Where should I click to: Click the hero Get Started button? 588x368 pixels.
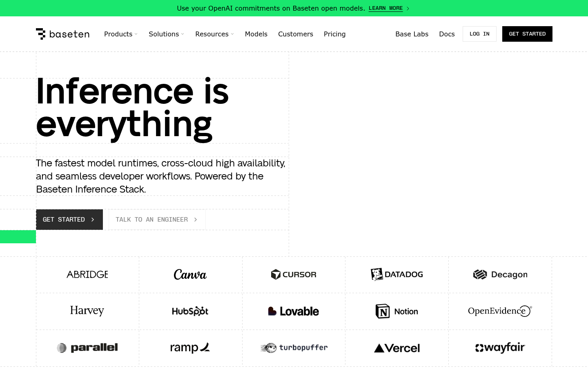pyautogui.click(x=69, y=220)
